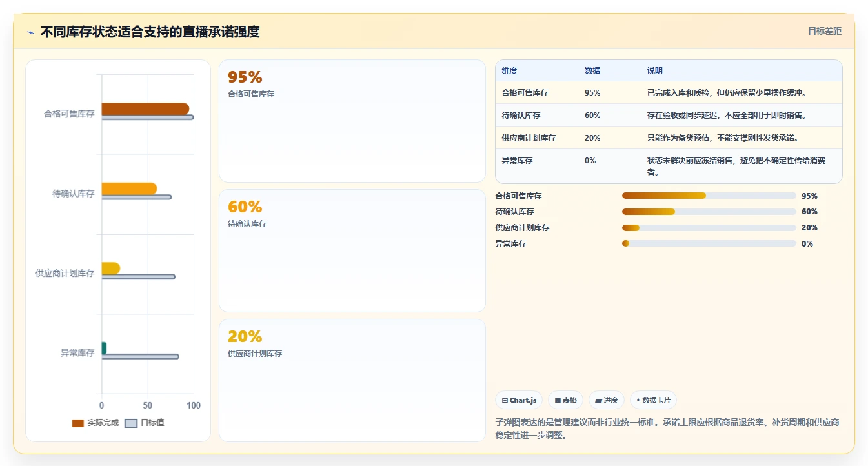Click the 50 tick on the chart x-axis
Image resolution: width=868 pixels, height=466 pixels.
pyautogui.click(x=148, y=405)
